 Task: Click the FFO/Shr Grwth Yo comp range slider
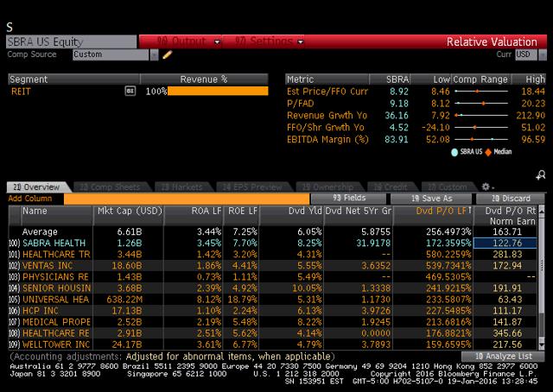coord(481,127)
